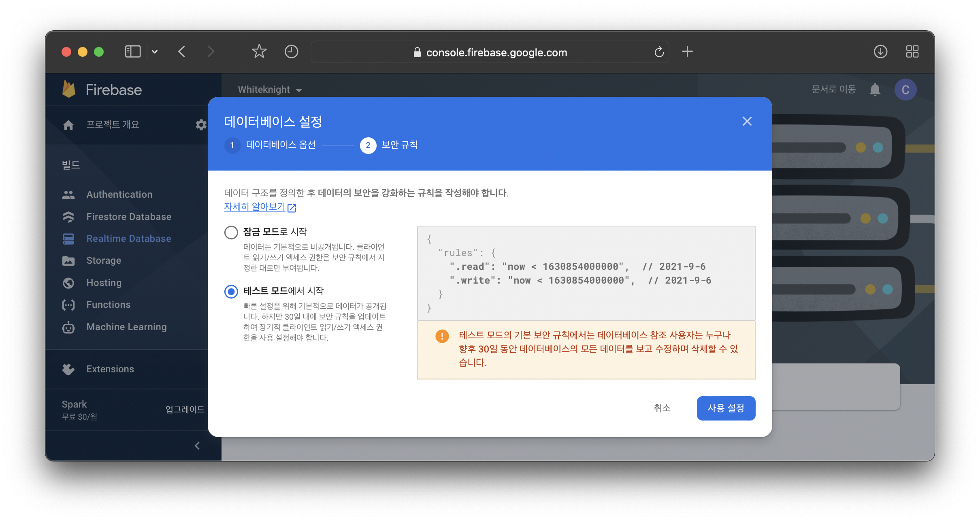
Task: Close the 데이터베이스 설정 dialog
Action: [747, 121]
